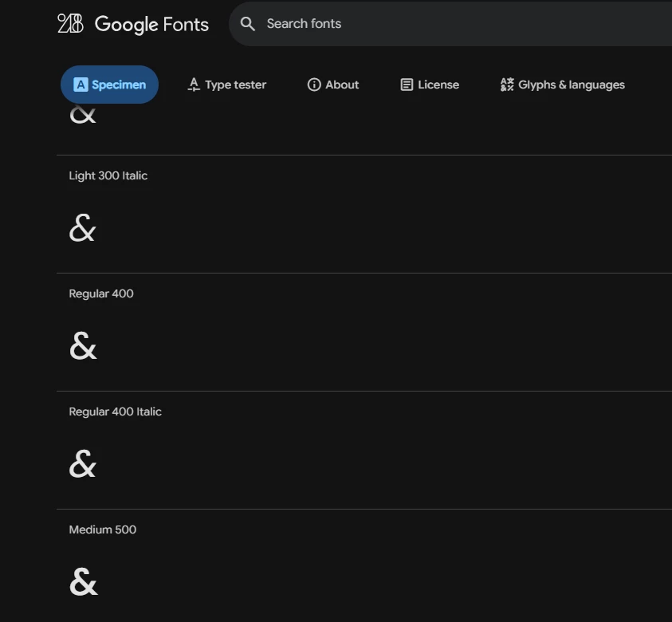Click the Google Fonts logo icon
The image size is (672, 622).
coord(70,24)
